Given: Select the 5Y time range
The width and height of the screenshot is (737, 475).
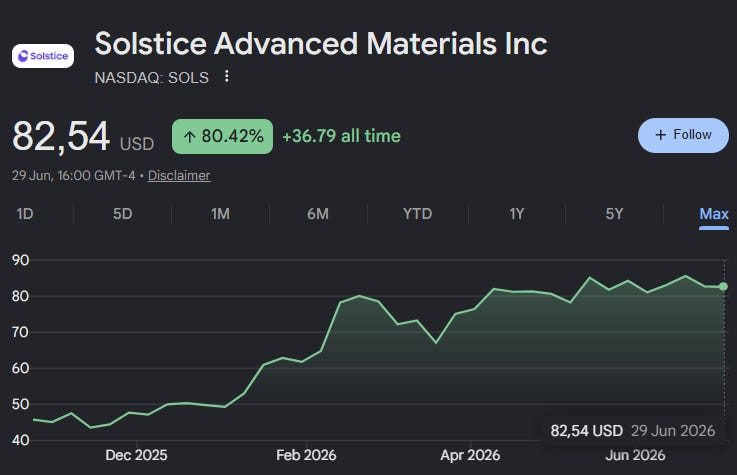Looking at the screenshot, I should 614,214.
